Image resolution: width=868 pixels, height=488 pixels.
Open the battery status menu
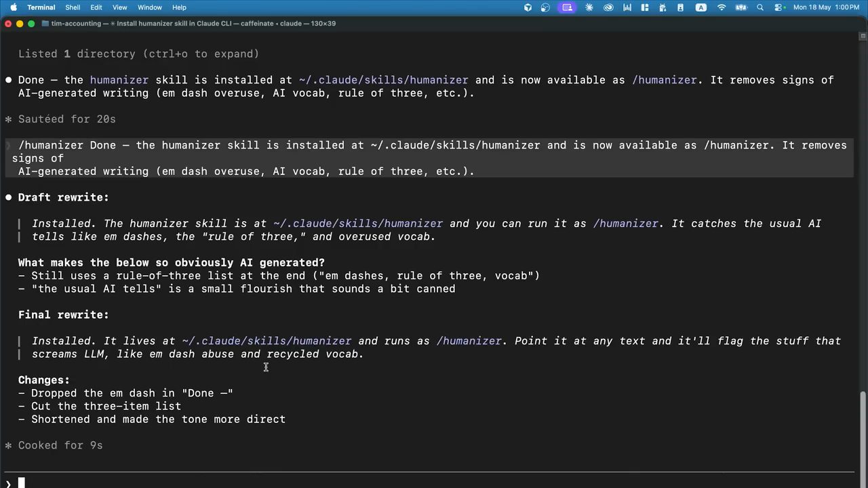741,7
